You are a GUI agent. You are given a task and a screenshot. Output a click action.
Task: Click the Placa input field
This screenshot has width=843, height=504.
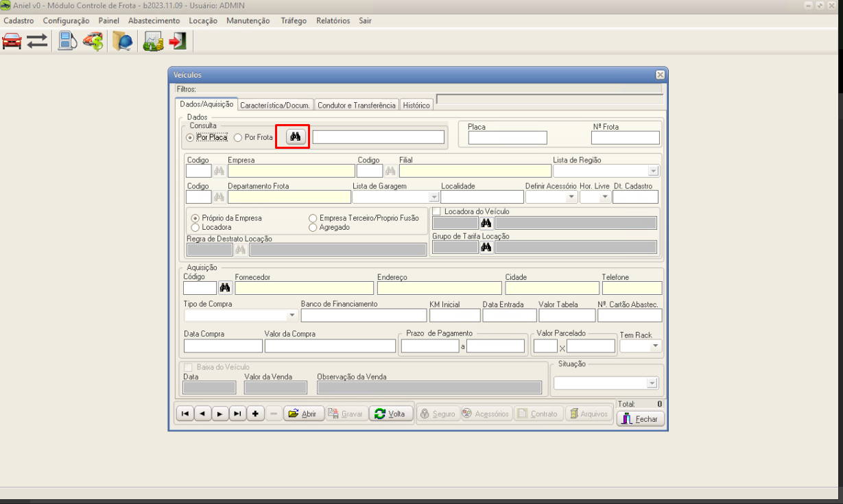508,138
